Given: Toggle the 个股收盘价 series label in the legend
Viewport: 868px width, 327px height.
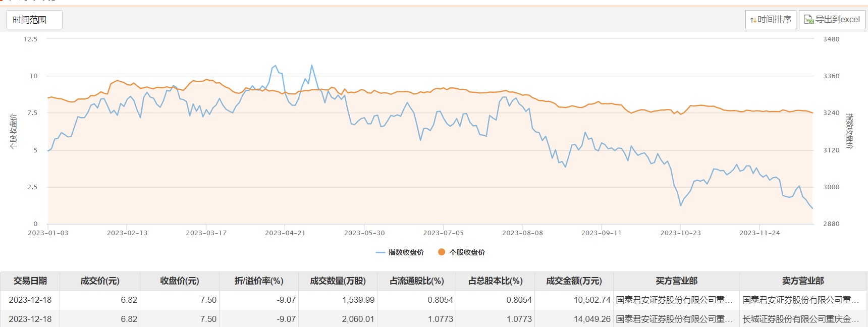Looking at the screenshot, I should 467,252.
